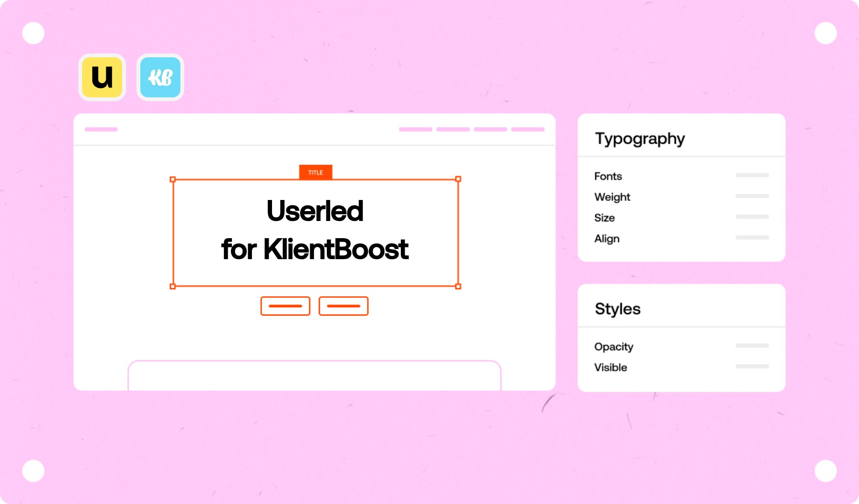Select the 'Userled for KlientBoost' headline text
Screen dimensions: 859x504
click(315, 230)
